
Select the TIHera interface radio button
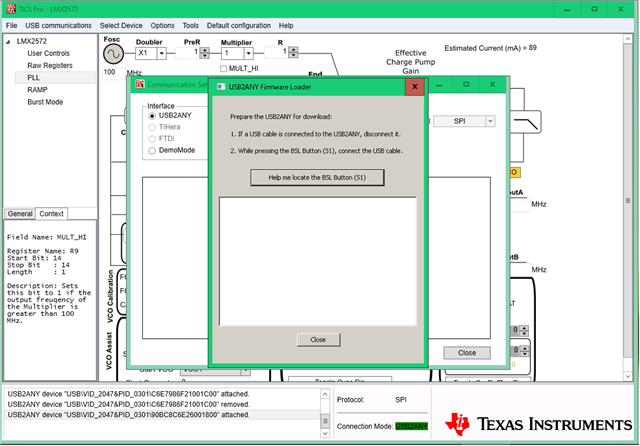(152, 127)
